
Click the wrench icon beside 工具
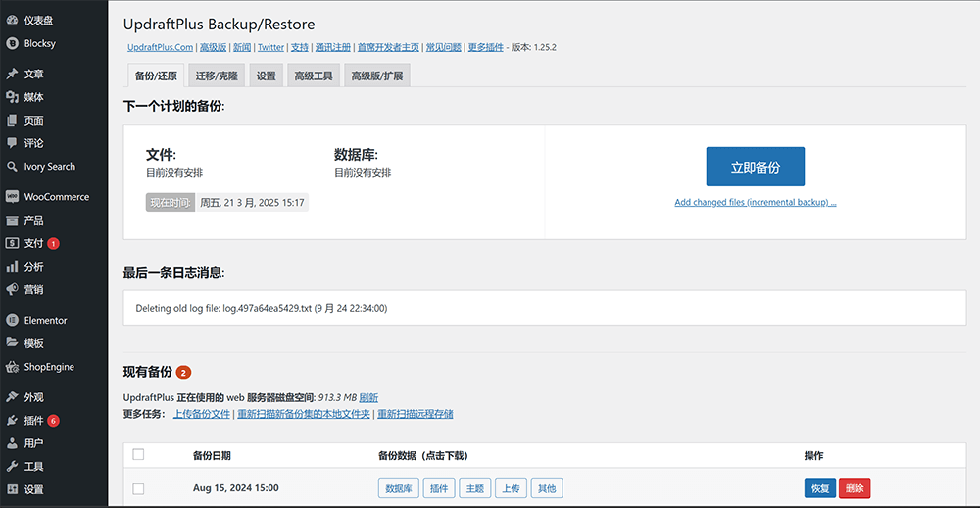point(12,467)
